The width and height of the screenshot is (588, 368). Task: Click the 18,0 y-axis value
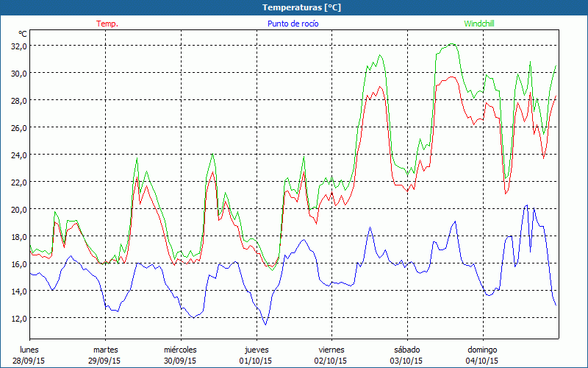(x=18, y=236)
